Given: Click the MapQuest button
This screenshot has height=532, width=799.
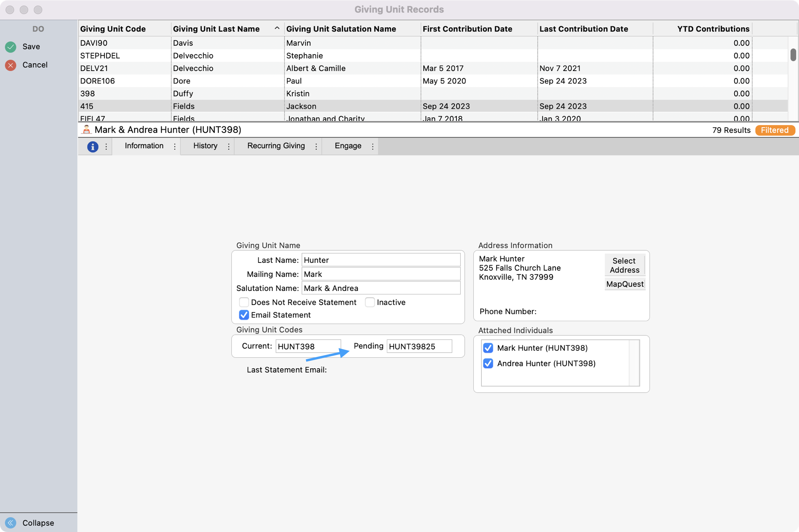Looking at the screenshot, I should (x=625, y=284).
